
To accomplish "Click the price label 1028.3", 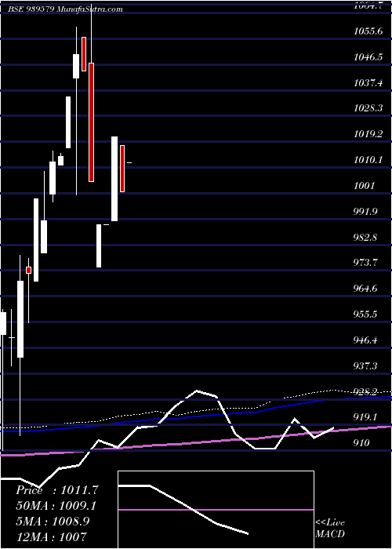I will click(368, 108).
